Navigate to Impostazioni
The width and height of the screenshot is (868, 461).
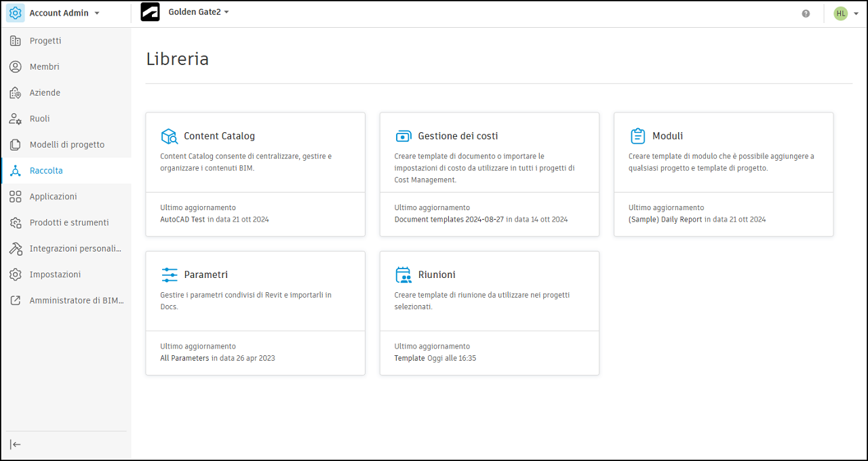tap(55, 275)
